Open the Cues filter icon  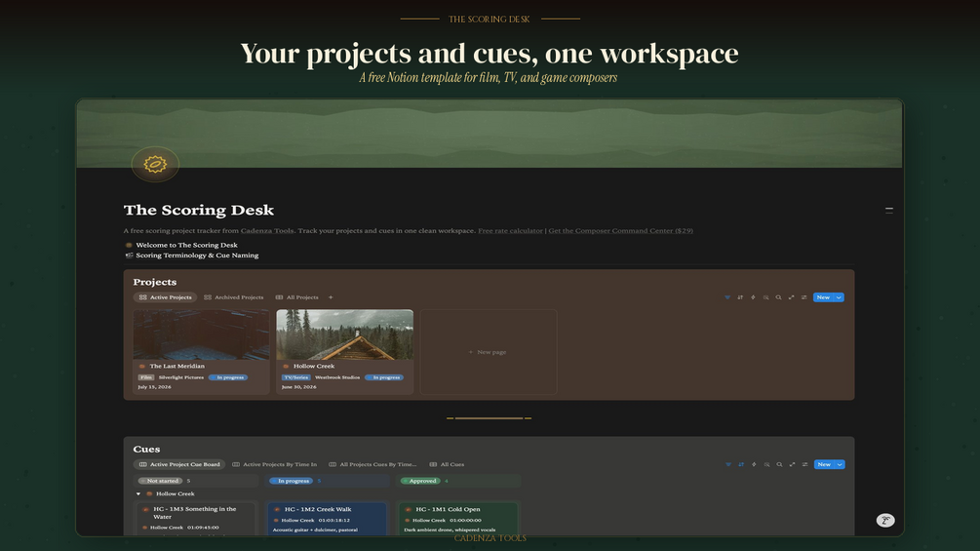click(x=728, y=464)
